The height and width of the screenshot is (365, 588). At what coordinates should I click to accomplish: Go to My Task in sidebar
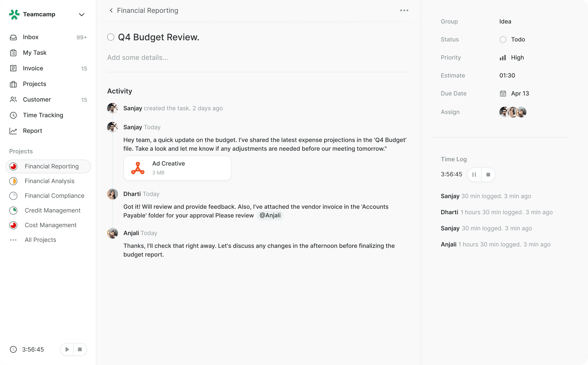point(35,53)
